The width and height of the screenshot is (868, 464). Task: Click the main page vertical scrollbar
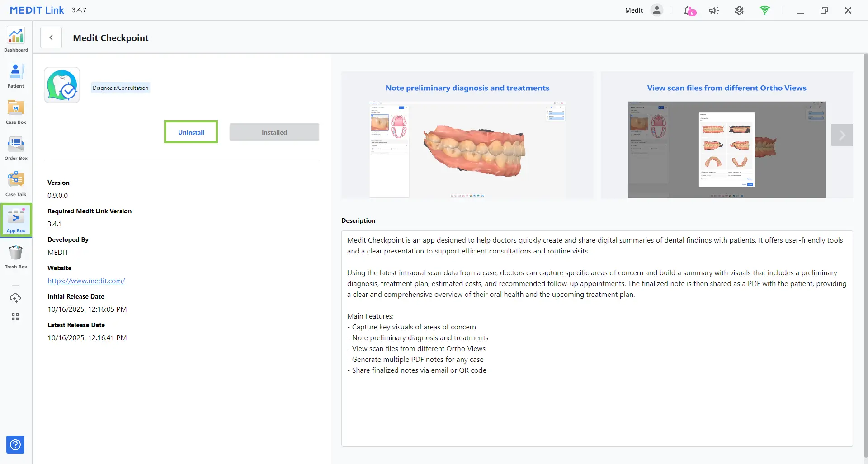click(865, 255)
